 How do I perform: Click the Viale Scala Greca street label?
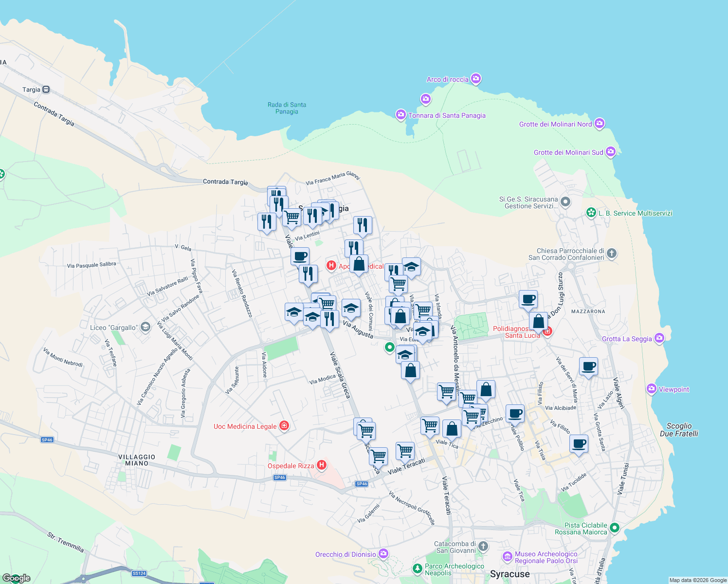(x=340, y=375)
